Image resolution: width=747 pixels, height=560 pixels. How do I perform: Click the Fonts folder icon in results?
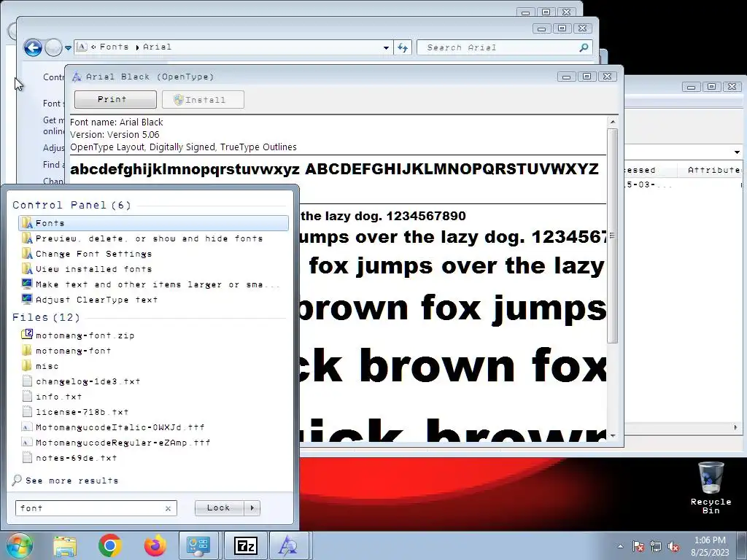[27, 223]
